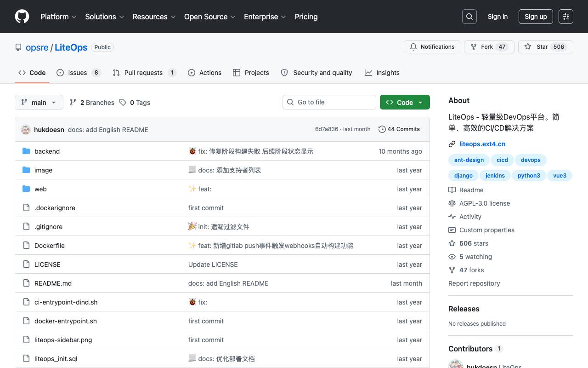Image resolution: width=588 pixels, height=368 pixels.
Task: Click the liteops_init.sql file icon
Action: pos(26,359)
